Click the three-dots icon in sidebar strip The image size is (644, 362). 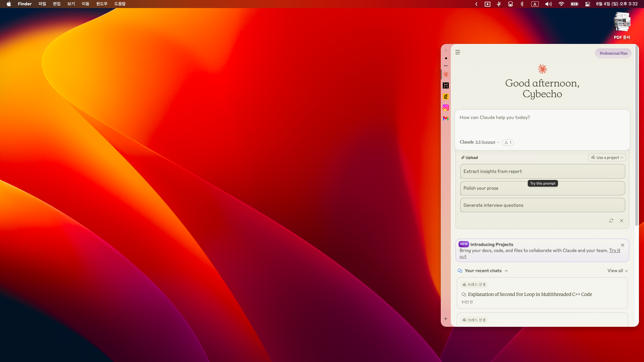click(x=446, y=66)
